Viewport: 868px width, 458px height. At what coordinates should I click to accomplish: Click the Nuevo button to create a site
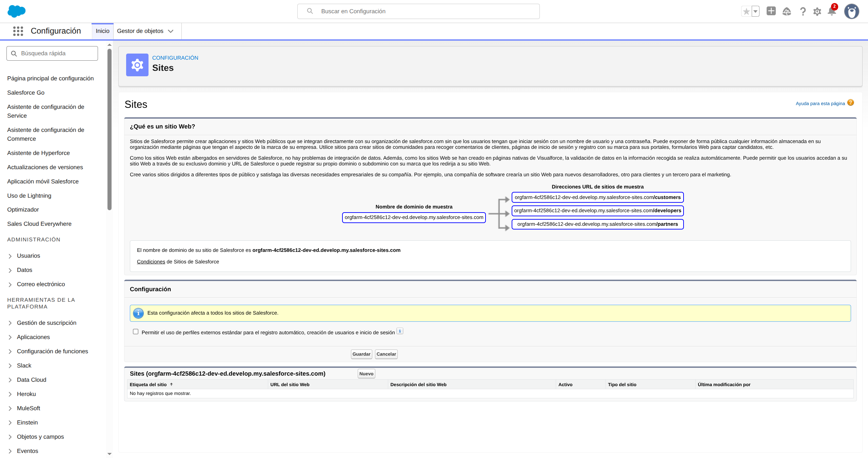[366, 373]
